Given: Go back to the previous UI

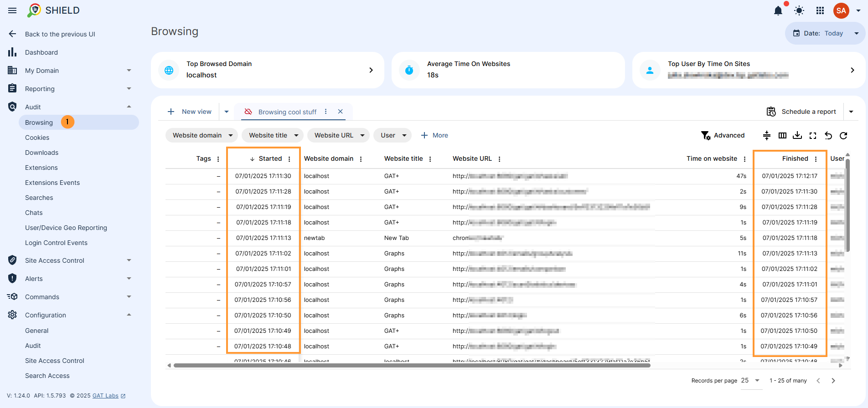Looking at the screenshot, I should 60,34.
